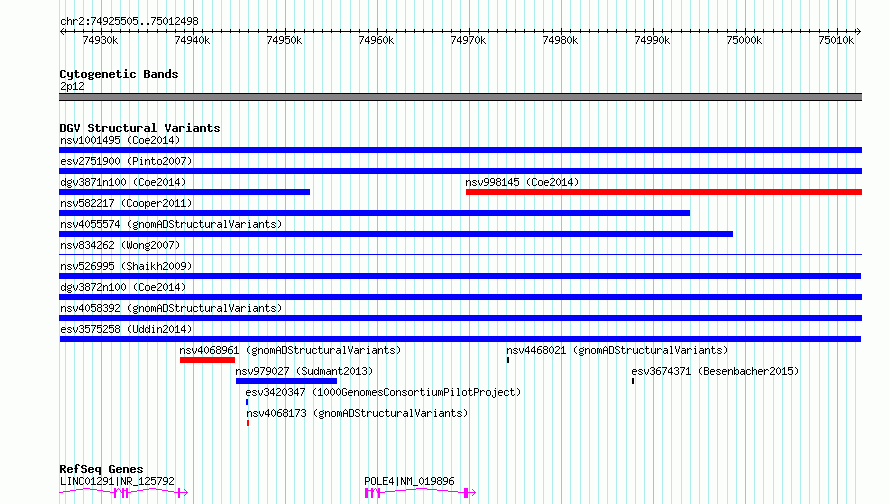
Task: Click the nsv4055574 gnomAD variant label
Action: click(x=171, y=224)
